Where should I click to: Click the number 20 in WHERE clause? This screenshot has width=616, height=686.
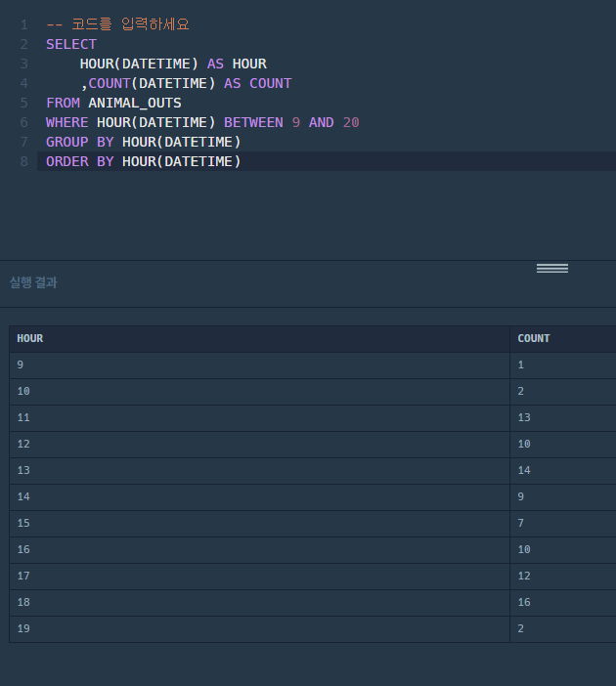click(351, 122)
